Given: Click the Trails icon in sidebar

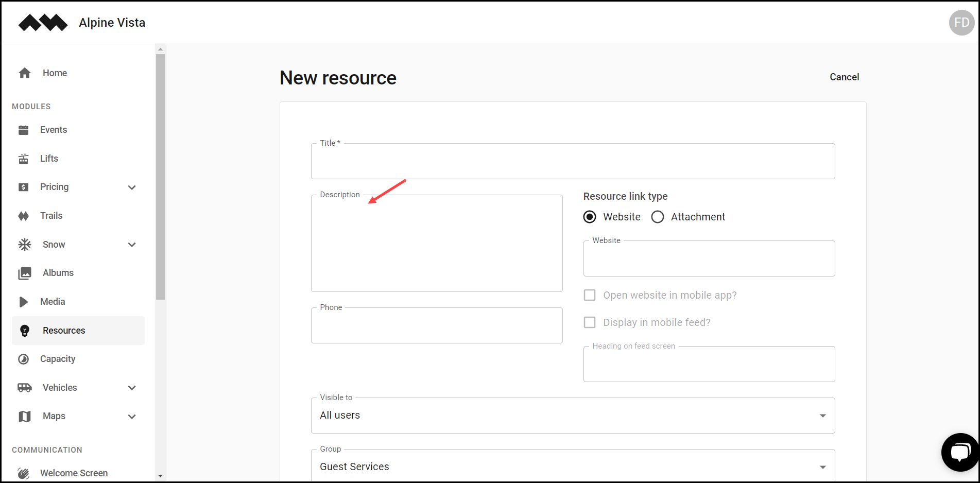Looking at the screenshot, I should 24,215.
